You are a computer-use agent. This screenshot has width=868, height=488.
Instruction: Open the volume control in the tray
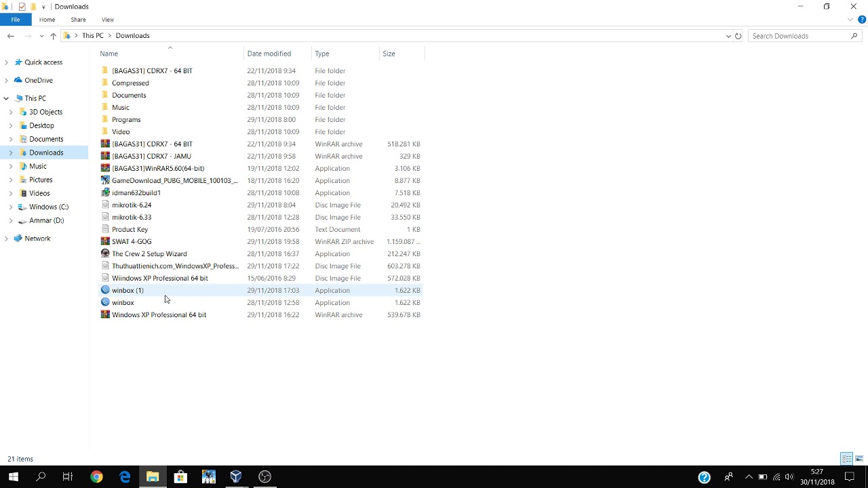(x=790, y=477)
